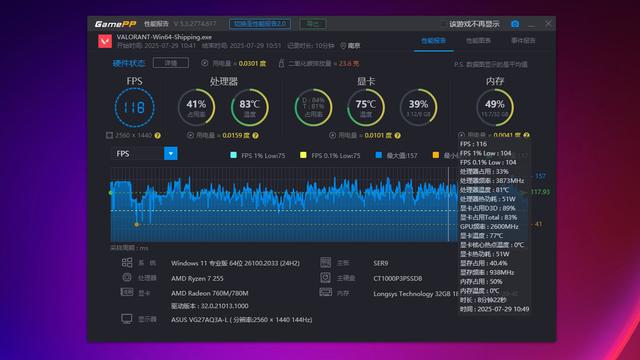This screenshot has width=640, height=360.
Task: Click the system icon beside Windows 11 row
Action: (x=127, y=262)
